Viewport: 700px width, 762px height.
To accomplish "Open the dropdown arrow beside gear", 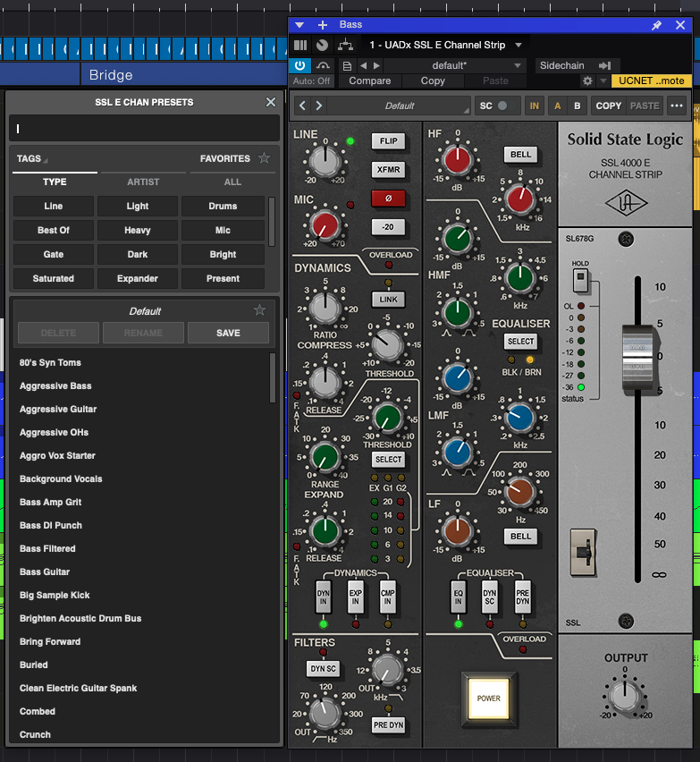I will pos(603,80).
